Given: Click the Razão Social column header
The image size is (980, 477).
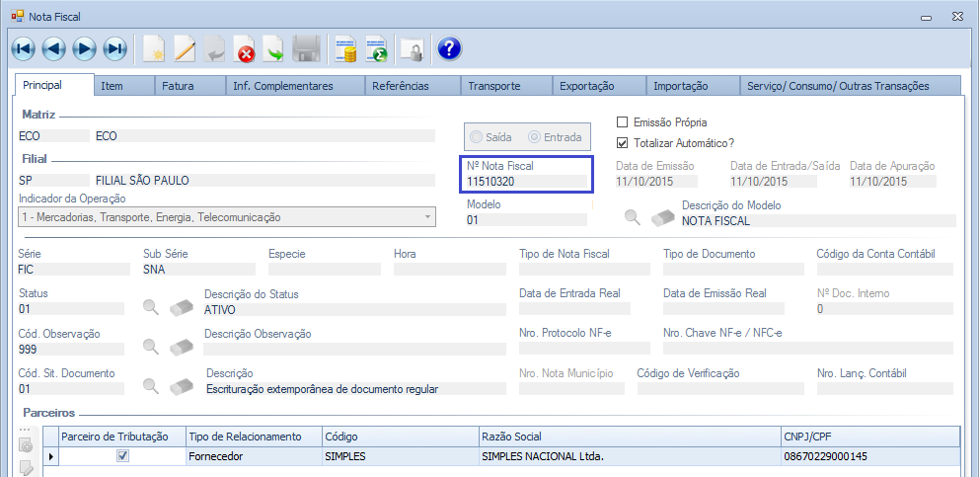Looking at the screenshot, I should 630,437.
